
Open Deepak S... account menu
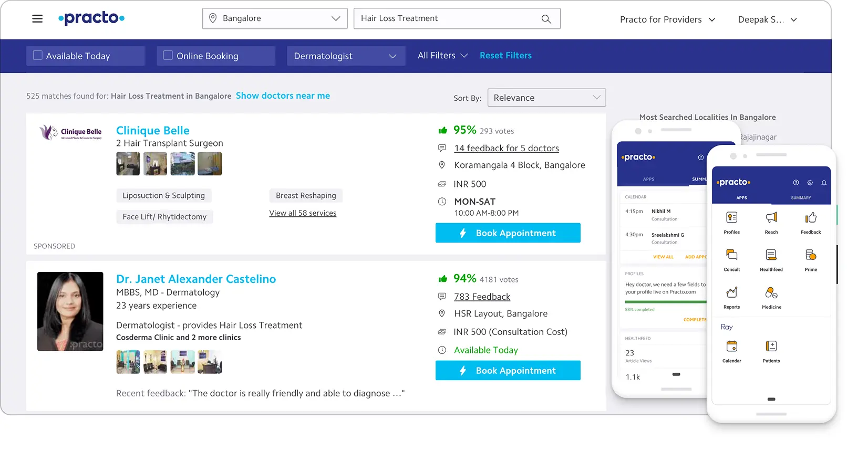(767, 19)
